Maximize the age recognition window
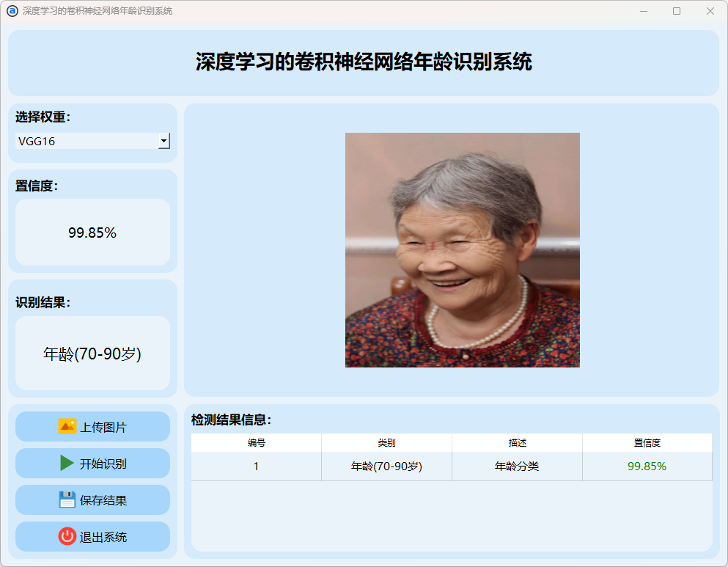Screen dimensions: 728x567 point(677,11)
